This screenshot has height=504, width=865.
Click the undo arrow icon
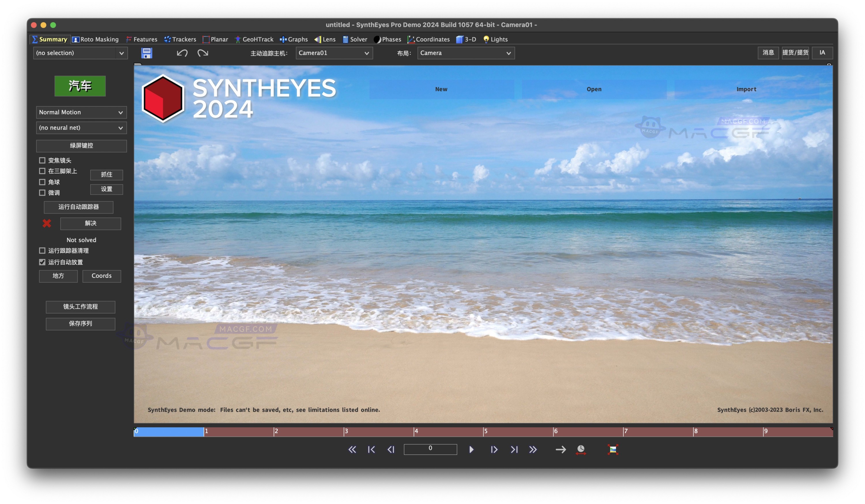point(182,53)
